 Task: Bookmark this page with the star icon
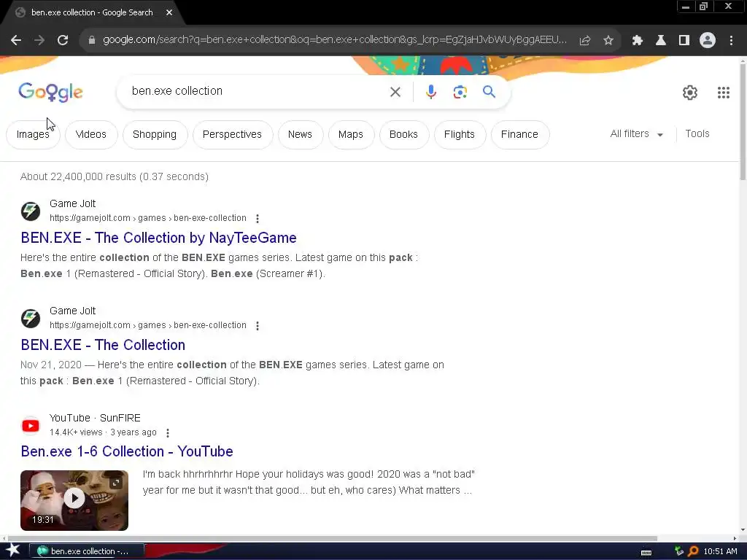(608, 41)
